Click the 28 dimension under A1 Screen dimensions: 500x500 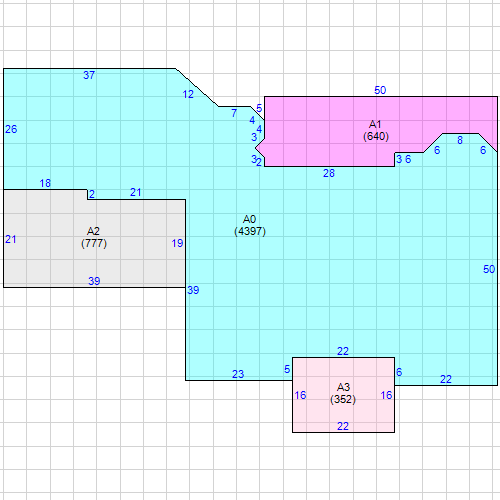click(329, 173)
